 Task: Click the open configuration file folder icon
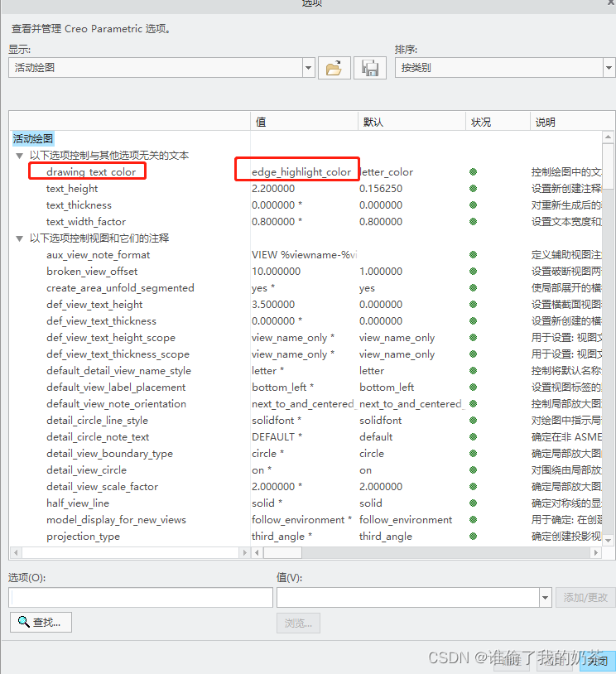[334, 68]
